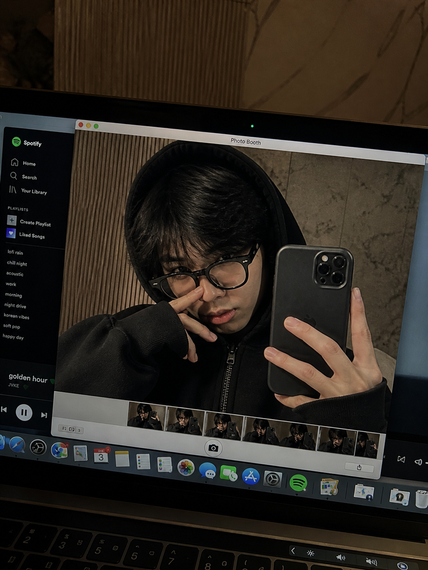Open the Liked Songs playlist

coord(26,234)
